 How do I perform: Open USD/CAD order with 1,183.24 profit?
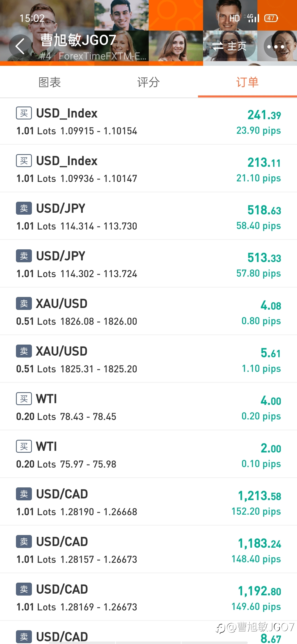click(148, 549)
